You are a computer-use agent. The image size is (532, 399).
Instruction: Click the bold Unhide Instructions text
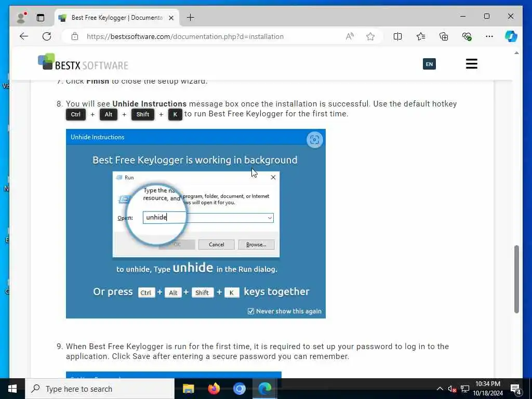tap(149, 104)
